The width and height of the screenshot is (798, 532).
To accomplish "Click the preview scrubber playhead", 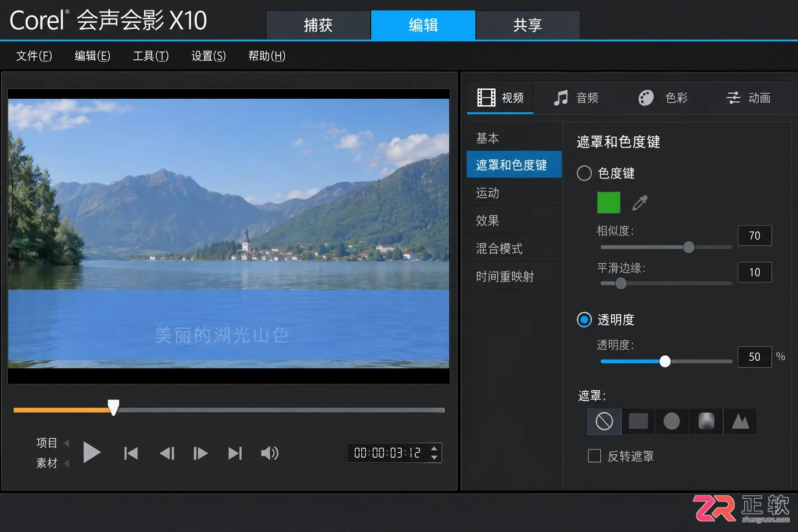I will pos(114,407).
